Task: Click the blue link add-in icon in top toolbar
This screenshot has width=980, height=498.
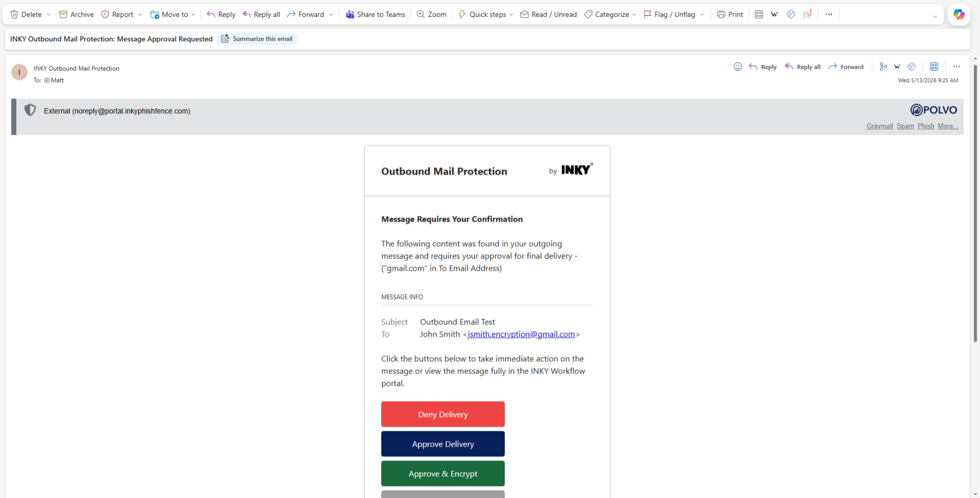Action: 790,14
